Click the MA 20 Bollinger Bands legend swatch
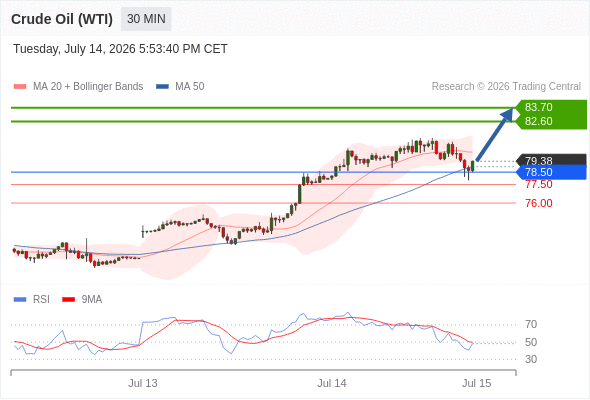Viewport: 590px width, 400px height. click(20, 87)
